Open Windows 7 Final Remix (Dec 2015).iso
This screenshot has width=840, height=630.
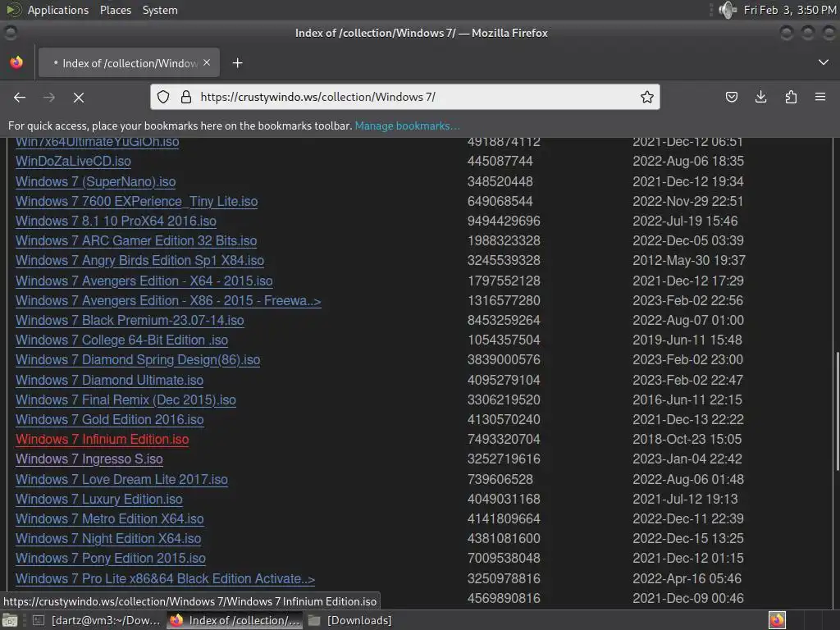click(x=126, y=399)
